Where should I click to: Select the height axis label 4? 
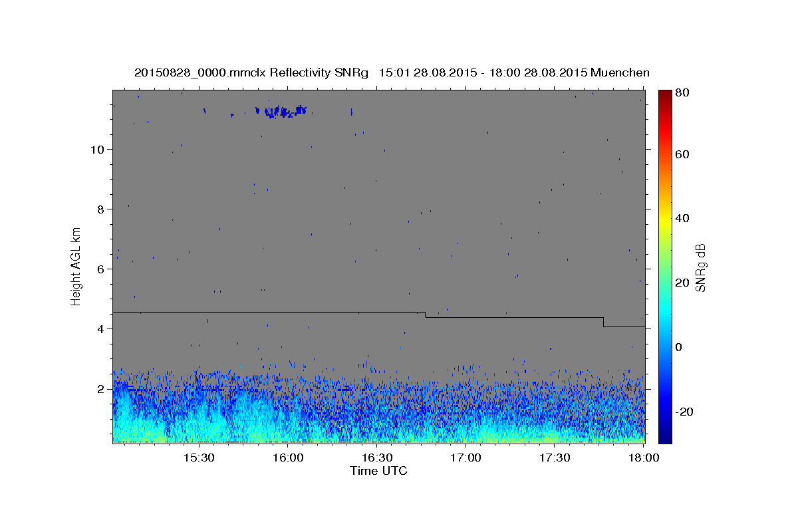pyautogui.click(x=100, y=329)
